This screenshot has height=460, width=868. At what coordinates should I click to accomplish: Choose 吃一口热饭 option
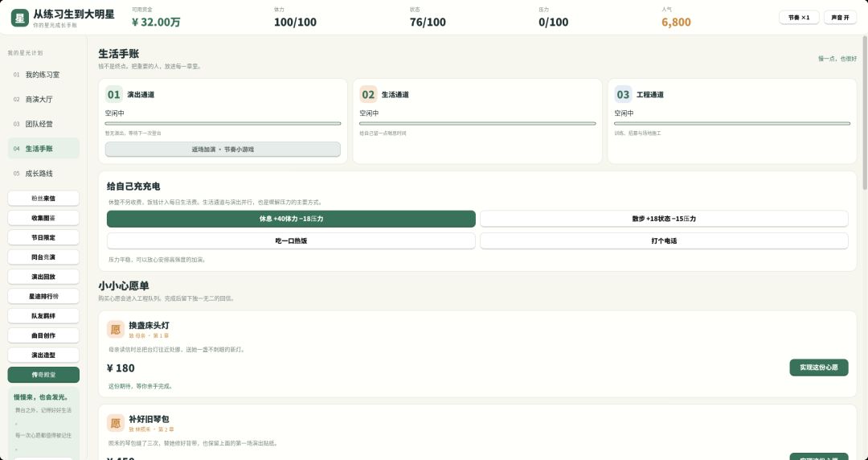291,241
